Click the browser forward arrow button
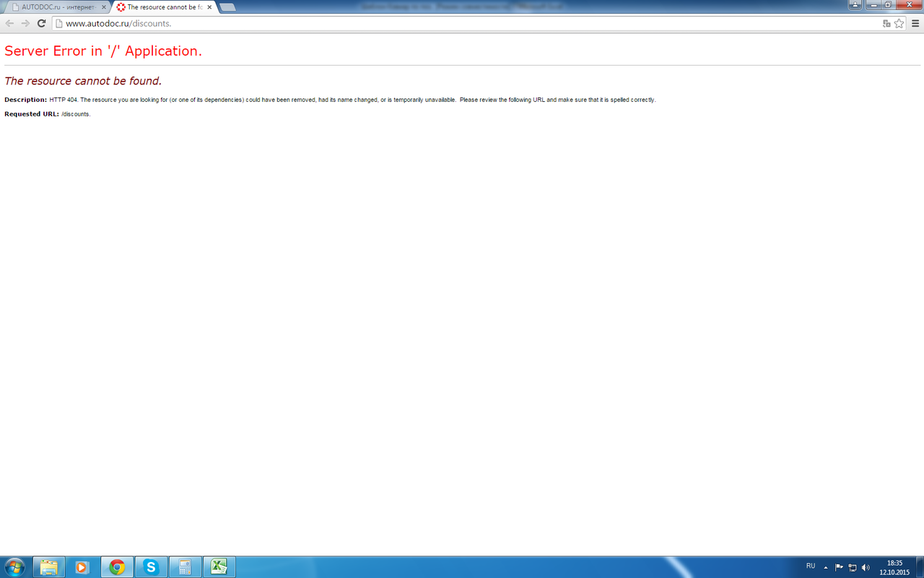Viewport: 924px width, 578px height. [26, 23]
